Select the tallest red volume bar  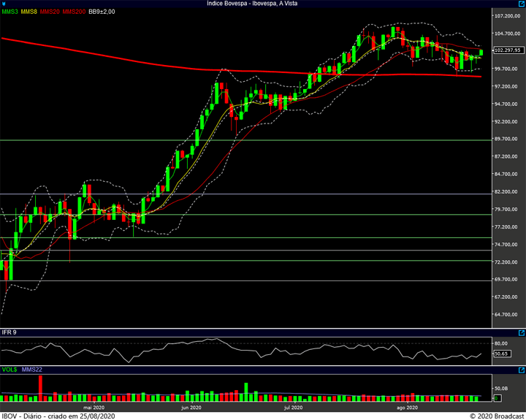click(41, 389)
